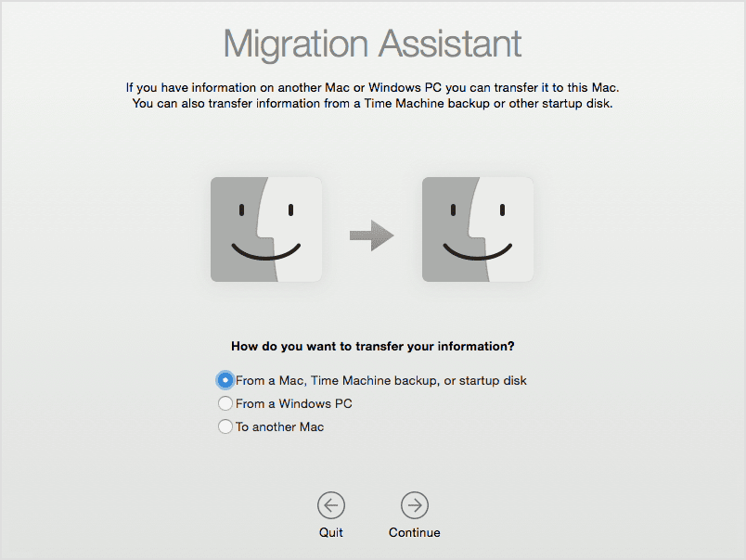Click the 'How do you want to transfer' heading

click(372, 347)
